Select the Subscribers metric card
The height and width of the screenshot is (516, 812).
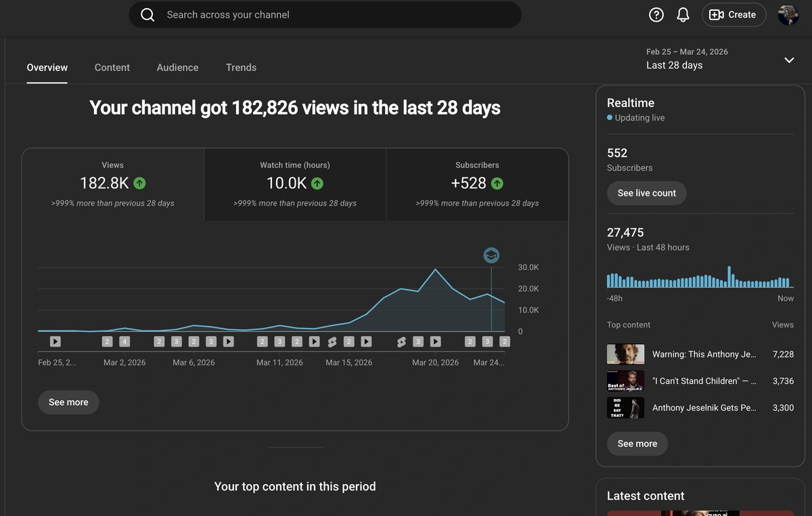(477, 184)
